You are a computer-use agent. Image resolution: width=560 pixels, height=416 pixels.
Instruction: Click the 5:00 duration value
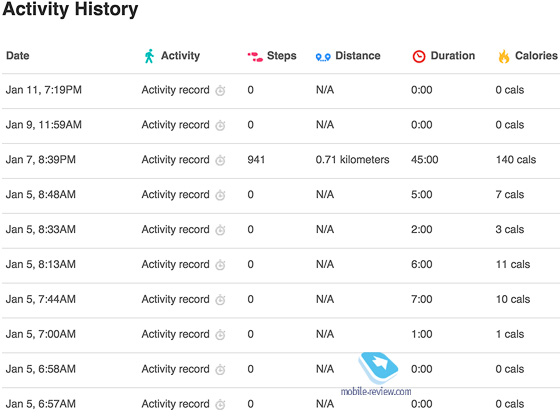[422, 195]
